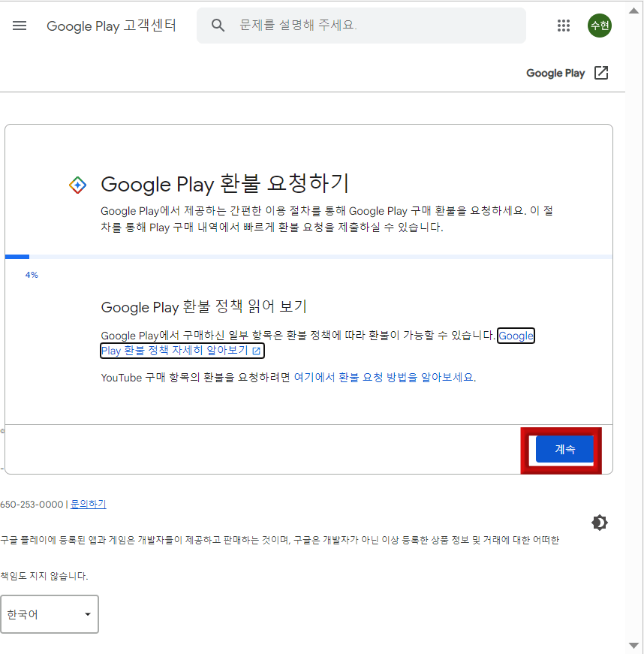
Task: Expand the language selector arrow
Action: coord(87,614)
